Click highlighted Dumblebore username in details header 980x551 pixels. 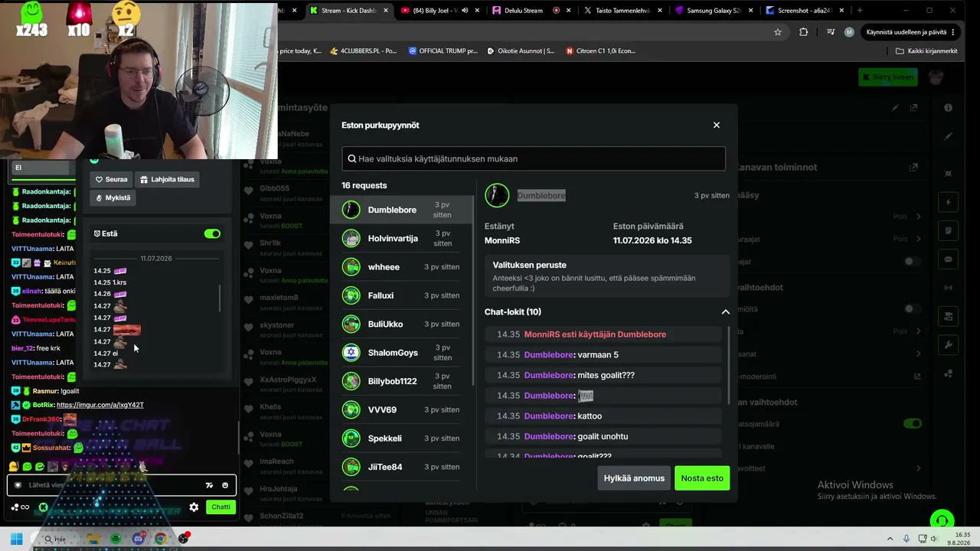[x=541, y=196]
